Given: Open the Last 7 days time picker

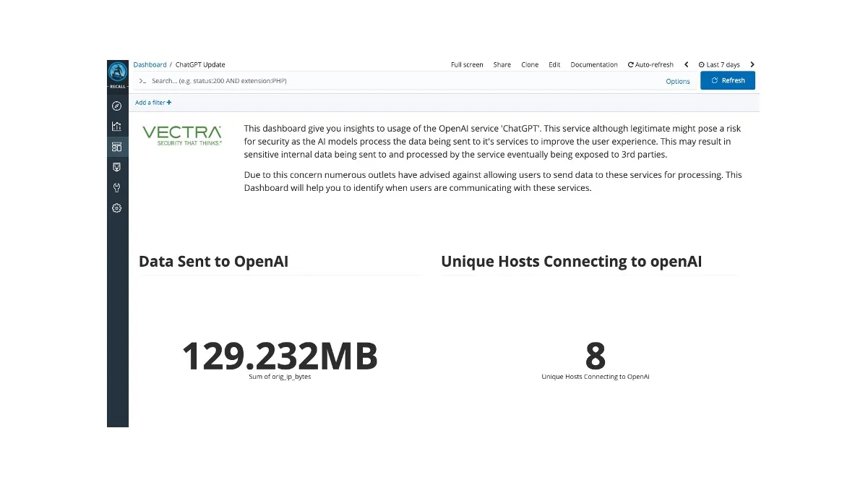Looking at the screenshot, I should [719, 64].
